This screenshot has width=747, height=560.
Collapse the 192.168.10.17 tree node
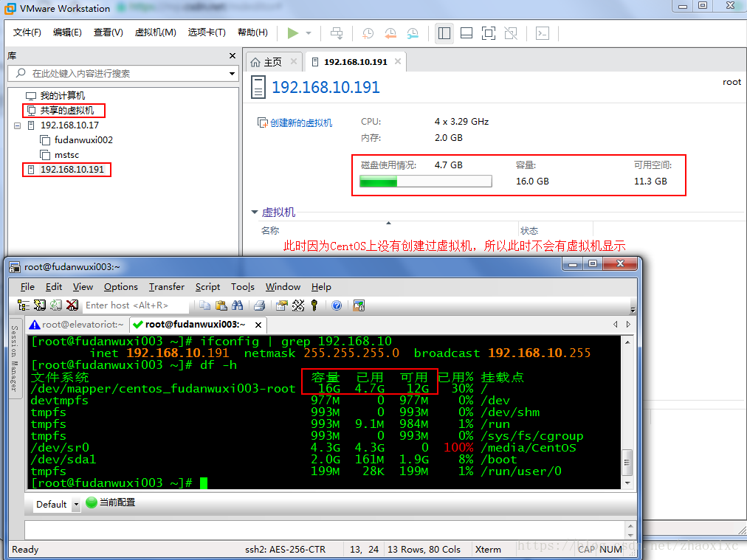point(17,125)
